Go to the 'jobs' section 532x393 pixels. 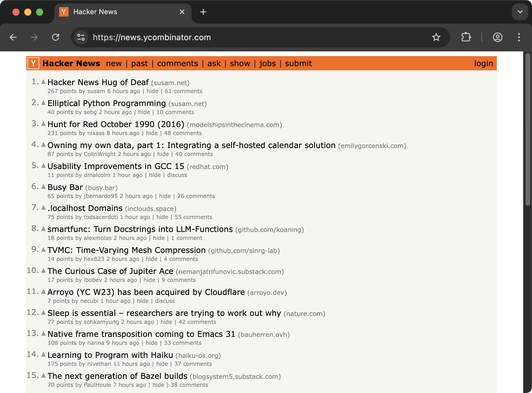267,64
